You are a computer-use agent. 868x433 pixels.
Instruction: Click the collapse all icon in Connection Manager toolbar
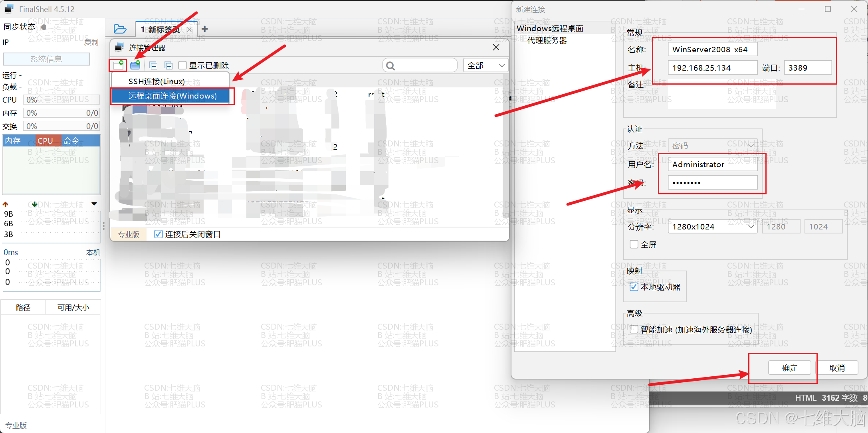tap(153, 65)
